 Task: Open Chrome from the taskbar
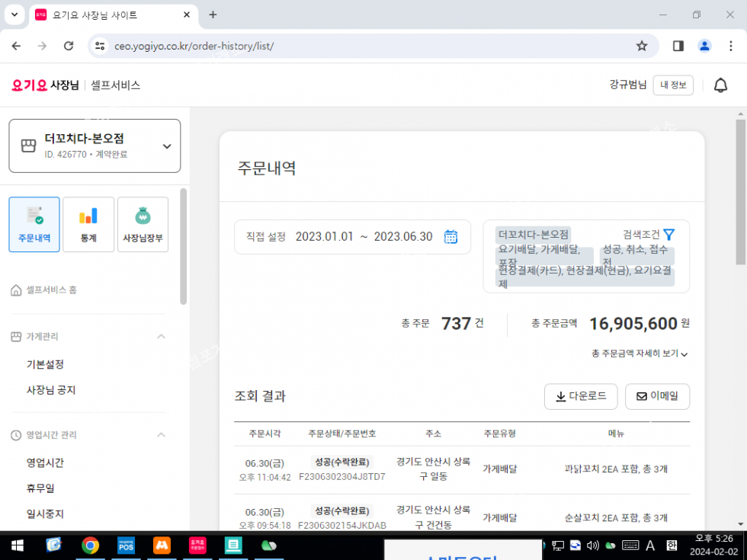tap(90, 546)
